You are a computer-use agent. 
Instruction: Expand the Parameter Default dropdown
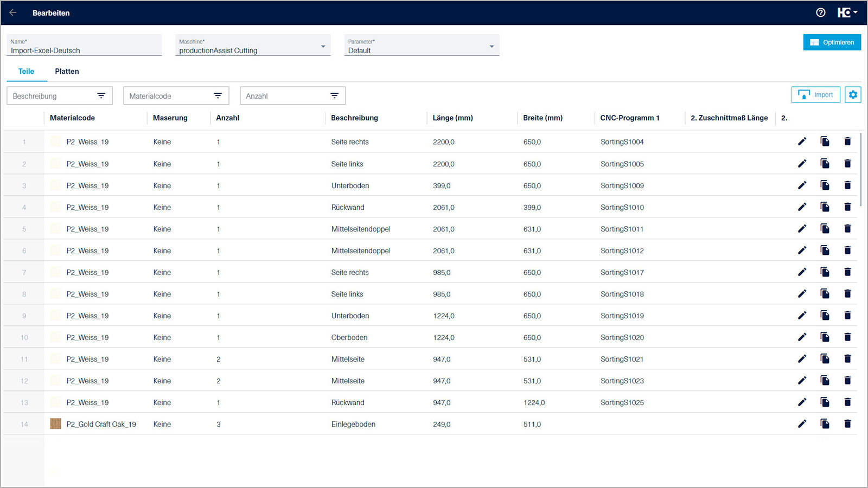492,47
